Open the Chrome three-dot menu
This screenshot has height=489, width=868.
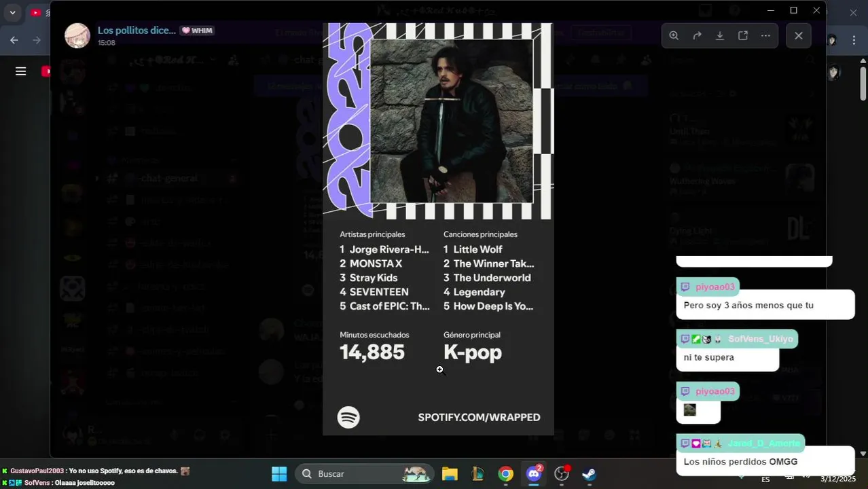coord(854,40)
